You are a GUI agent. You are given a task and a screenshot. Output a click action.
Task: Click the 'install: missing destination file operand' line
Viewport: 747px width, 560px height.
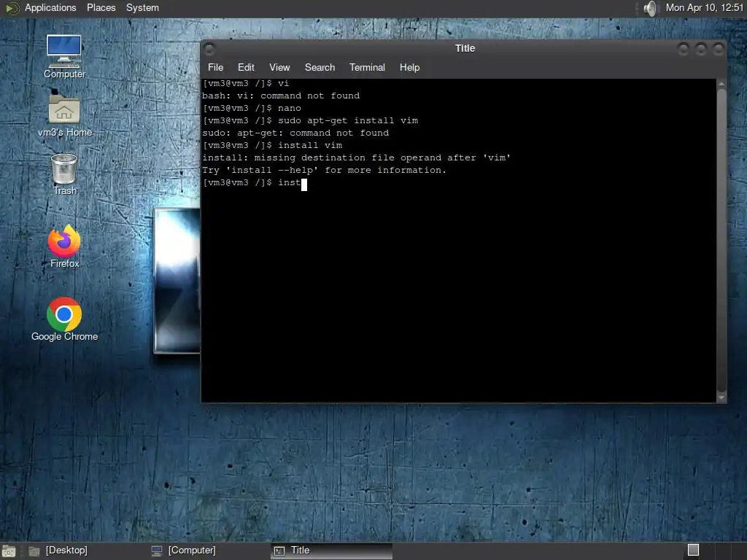(356, 157)
